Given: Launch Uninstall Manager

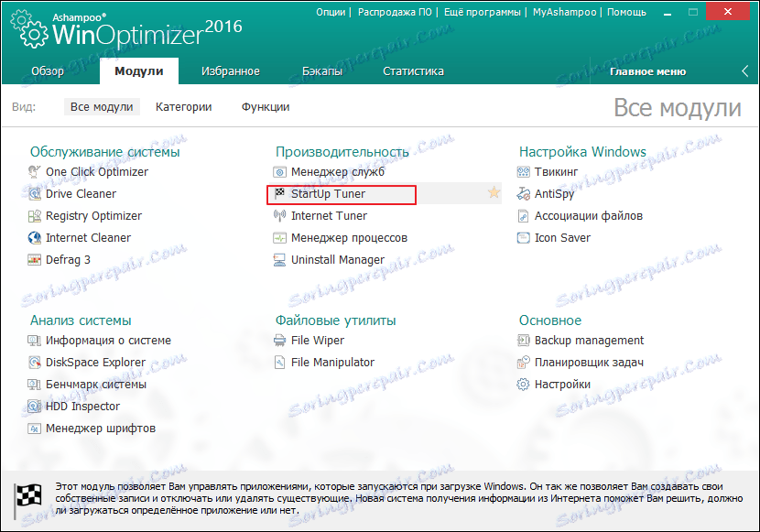Looking at the screenshot, I should pos(342,259).
